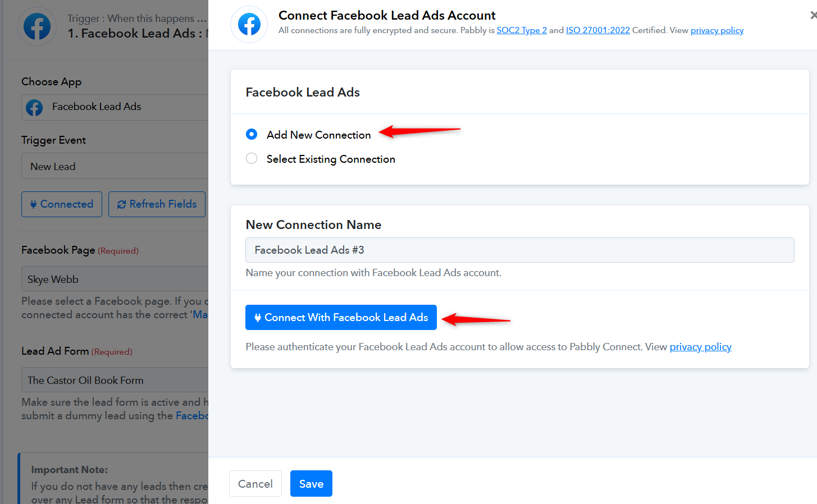Click the Facebook icon in Choose App field
This screenshot has height=504, width=817.
coord(34,107)
